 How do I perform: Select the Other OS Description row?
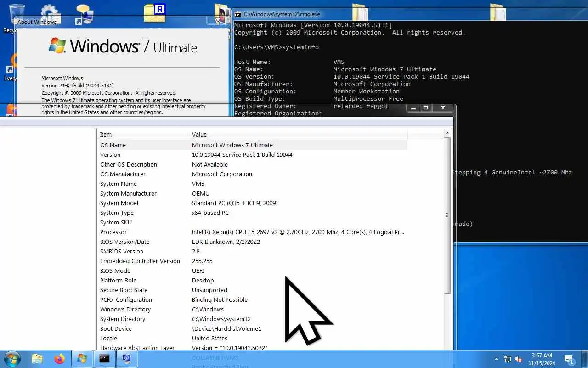pyautogui.click(x=252, y=164)
